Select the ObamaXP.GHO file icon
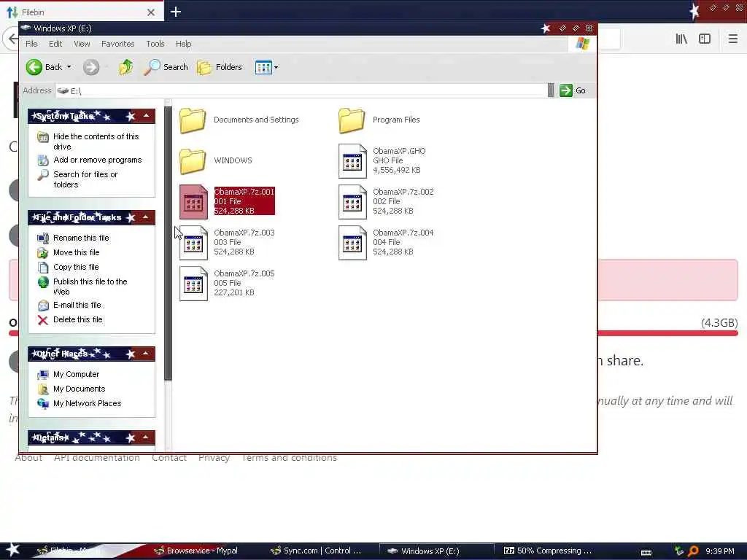Viewport: 747px width, 560px height. tap(352, 161)
